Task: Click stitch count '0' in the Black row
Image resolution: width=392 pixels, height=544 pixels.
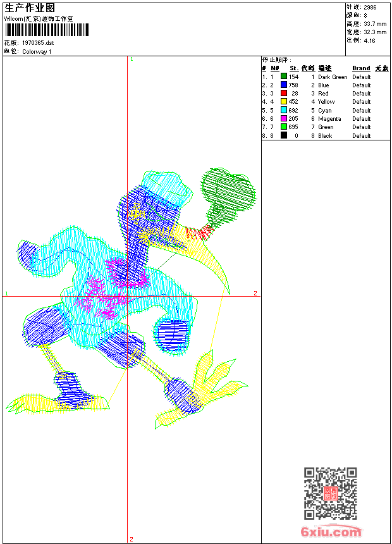Action: click(297, 135)
